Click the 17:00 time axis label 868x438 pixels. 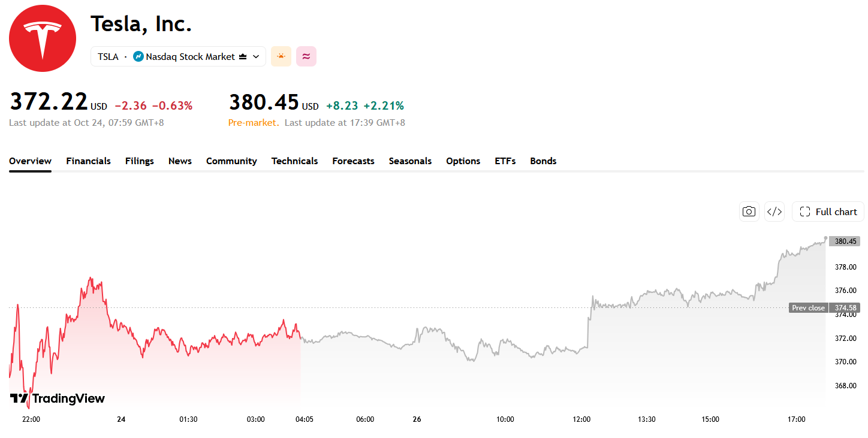(796, 419)
